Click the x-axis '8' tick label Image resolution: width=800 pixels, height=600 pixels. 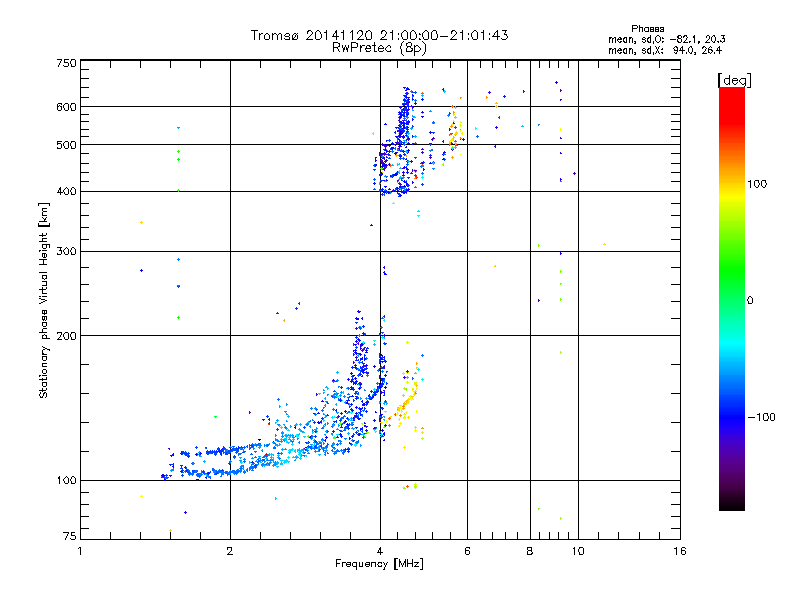530,551
